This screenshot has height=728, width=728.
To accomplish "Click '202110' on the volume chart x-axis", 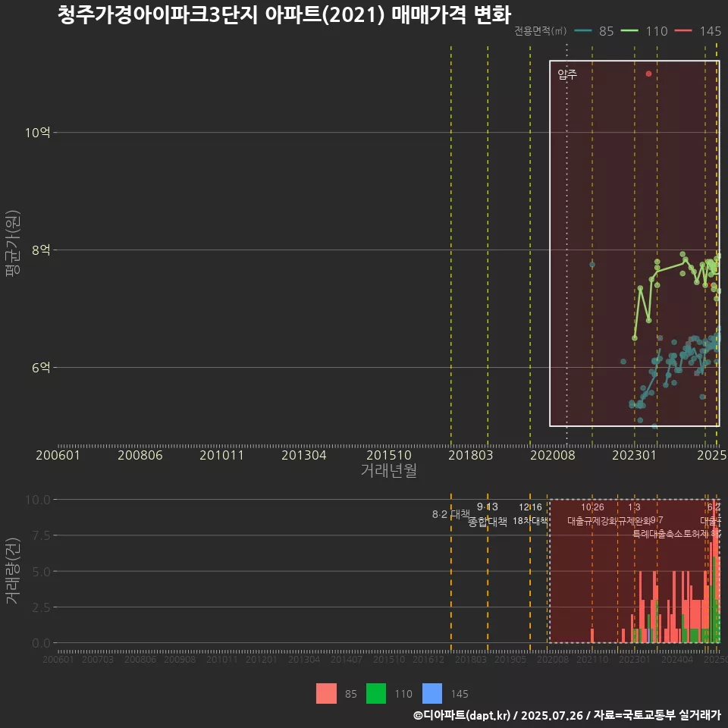I will pos(592,659).
